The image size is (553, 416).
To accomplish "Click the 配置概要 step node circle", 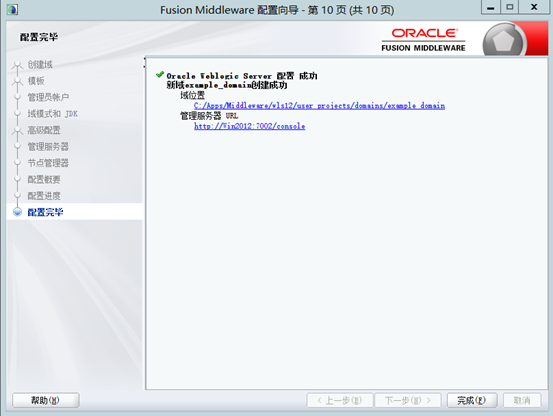I will tap(17, 179).
